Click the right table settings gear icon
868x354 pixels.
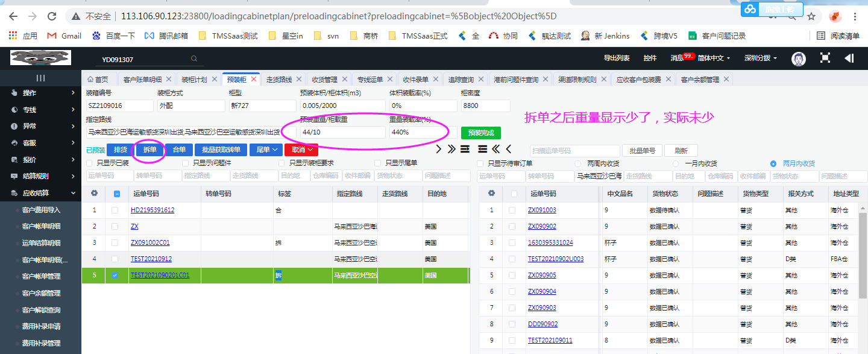coord(491,194)
